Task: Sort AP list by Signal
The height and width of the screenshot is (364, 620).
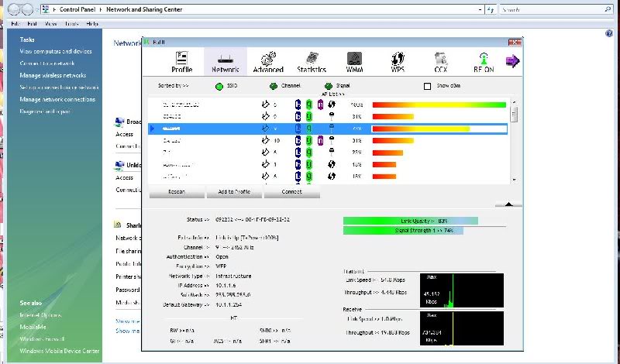Action: point(329,86)
